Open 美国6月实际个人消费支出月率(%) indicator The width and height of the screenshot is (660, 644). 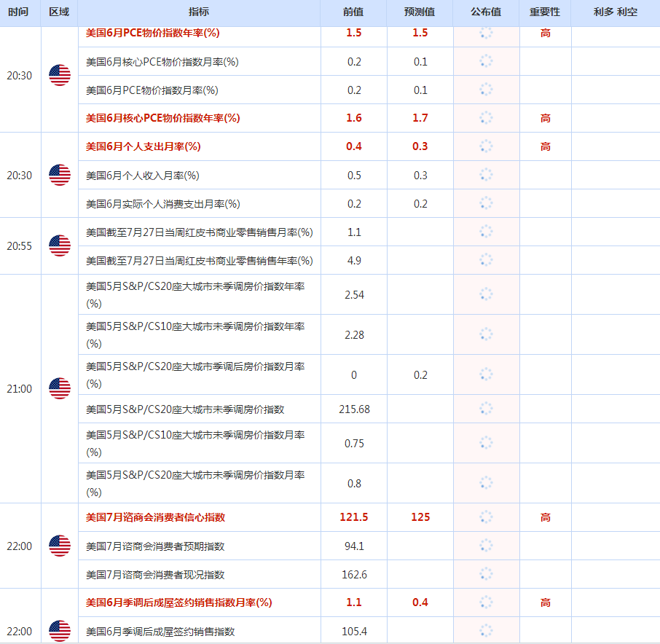point(163,204)
